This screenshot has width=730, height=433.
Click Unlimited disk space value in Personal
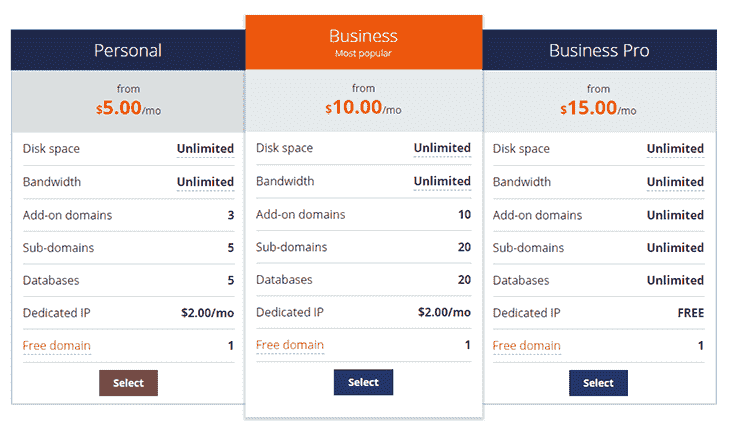(205, 149)
